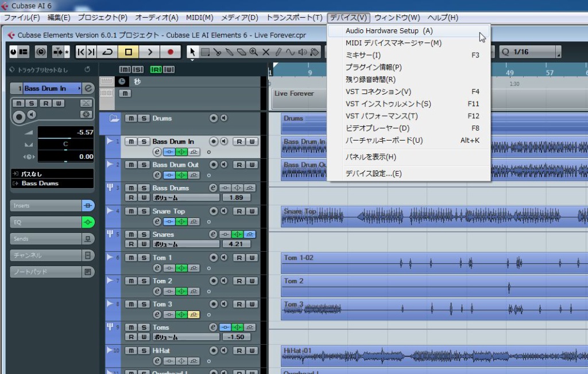
Task: Click bar 49 on the timeline ruler
Action: (x=510, y=72)
